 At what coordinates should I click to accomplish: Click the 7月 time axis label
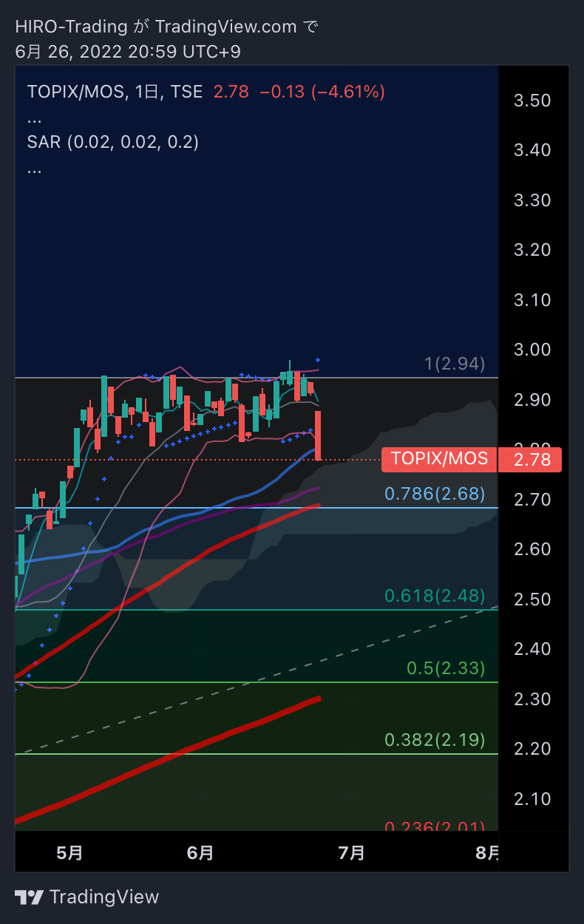coord(351,853)
